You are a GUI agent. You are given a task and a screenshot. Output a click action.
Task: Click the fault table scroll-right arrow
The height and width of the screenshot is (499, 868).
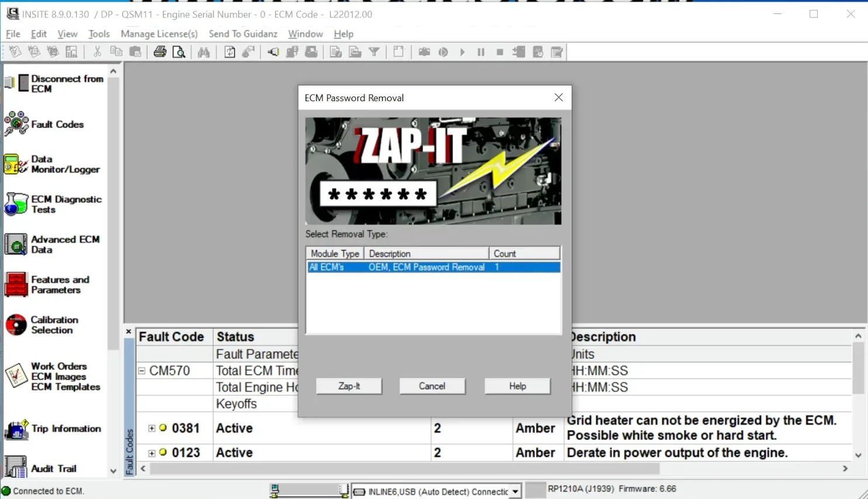click(845, 469)
